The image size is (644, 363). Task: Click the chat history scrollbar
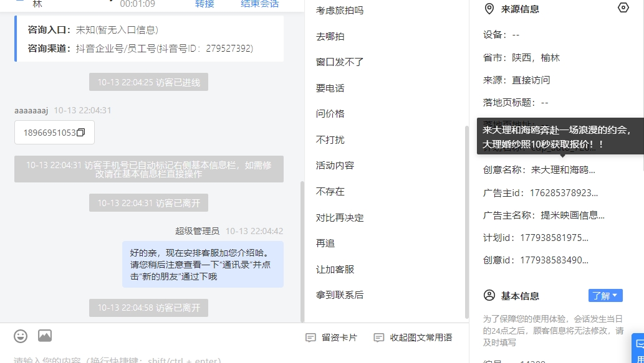tap(302, 251)
